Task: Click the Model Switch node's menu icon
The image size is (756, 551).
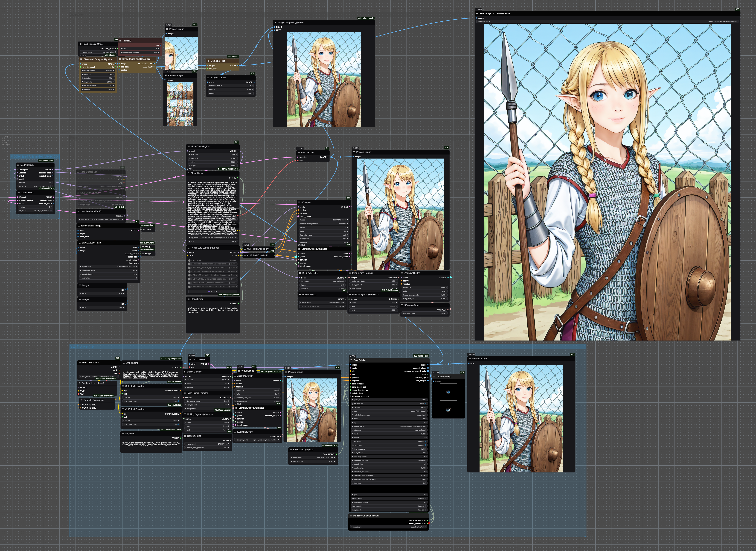Action: (18, 165)
